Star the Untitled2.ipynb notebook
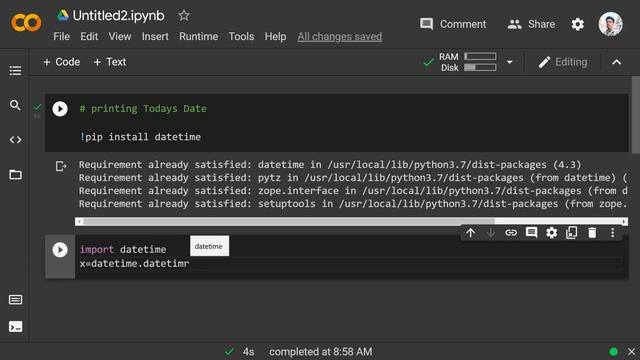 pyautogui.click(x=184, y=16)
